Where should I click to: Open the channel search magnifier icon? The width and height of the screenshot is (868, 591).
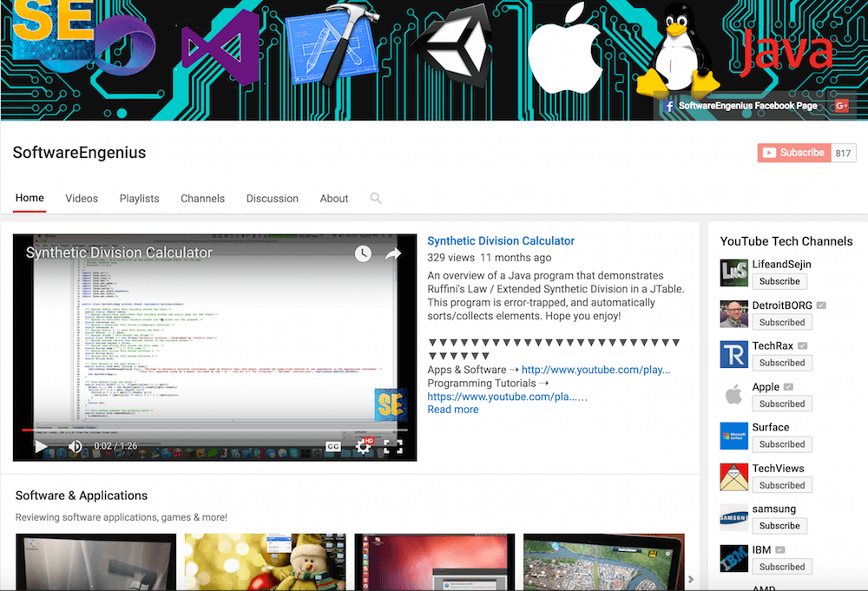coord(376,198)
